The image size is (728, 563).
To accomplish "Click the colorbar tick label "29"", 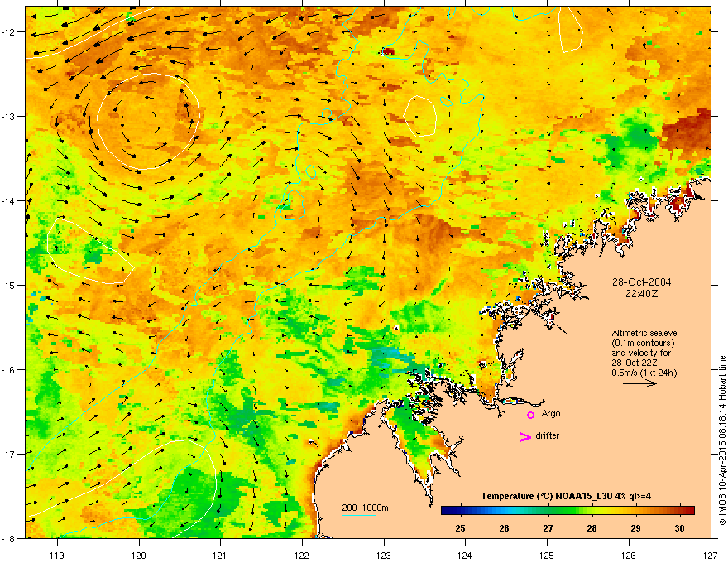I will [x=635, y=528].
